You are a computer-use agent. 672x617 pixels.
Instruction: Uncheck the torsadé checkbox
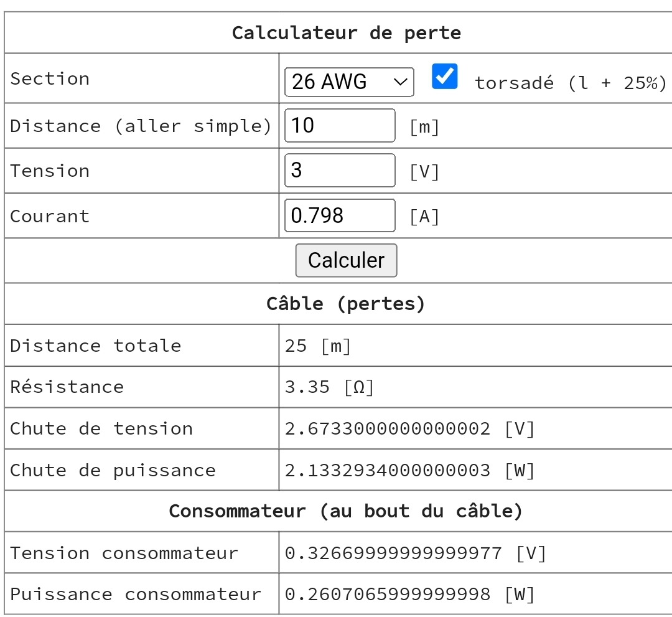444,77
